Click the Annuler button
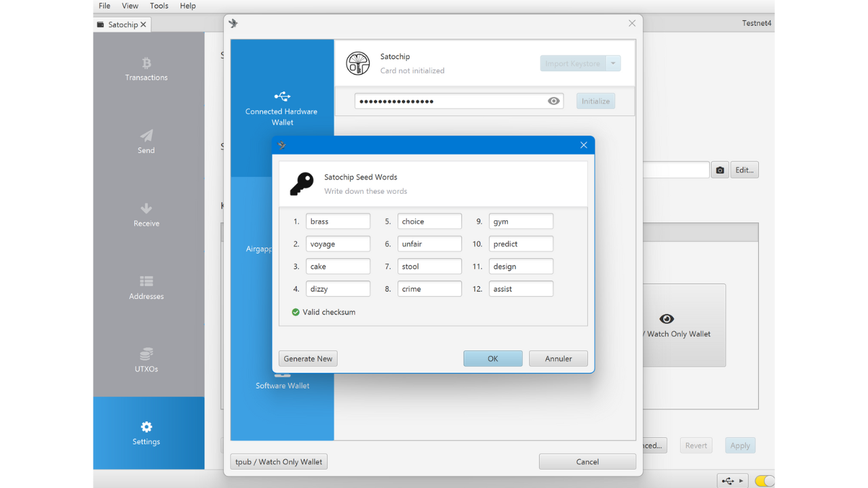Image resolution: width=868 pixels, height=488 pixels. tap(558, 359)
